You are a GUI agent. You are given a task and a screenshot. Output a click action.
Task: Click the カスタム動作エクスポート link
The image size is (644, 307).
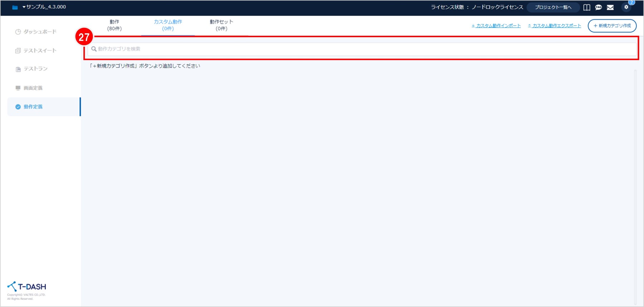point(554,26)
